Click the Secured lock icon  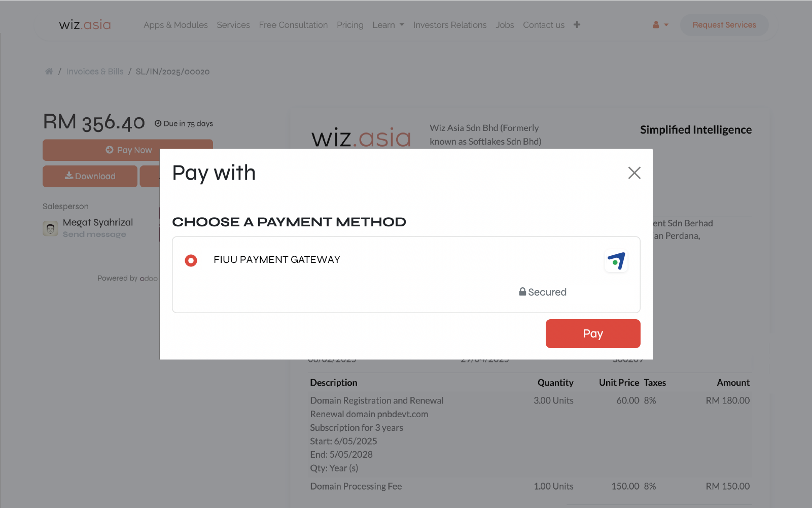pyautogui.click(x=522, y=292)
